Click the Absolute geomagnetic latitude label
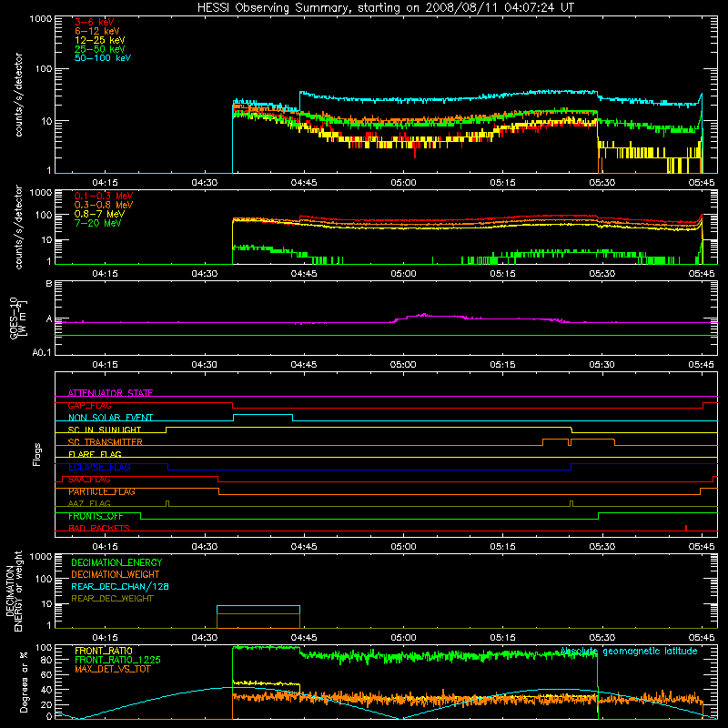Screen dimensions: 728x728 (x=629, y=652)
